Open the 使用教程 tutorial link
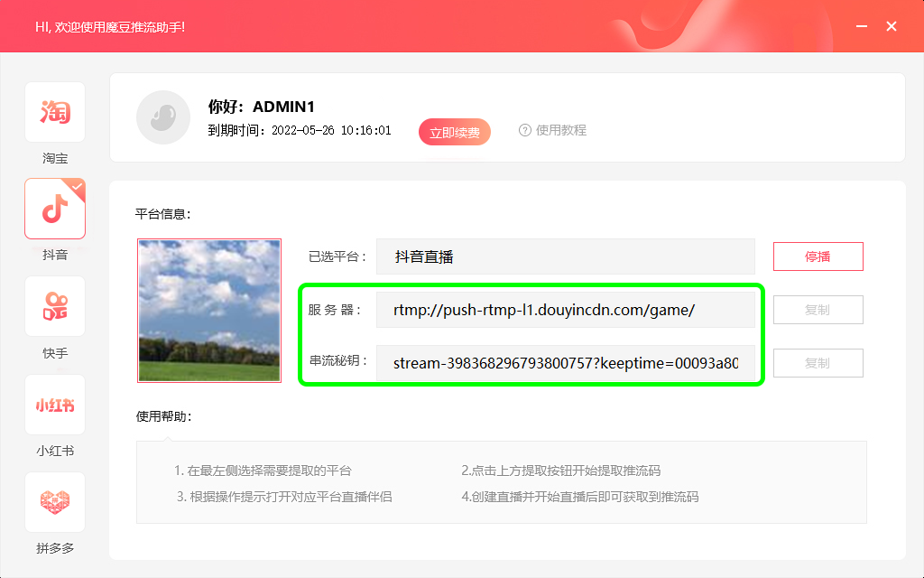 (x=560, y=130)
